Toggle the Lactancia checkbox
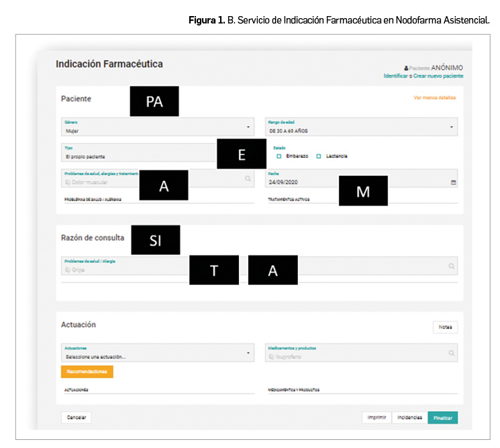The width and height of the screenshot is (500, 448). click(x=319, y=156)
